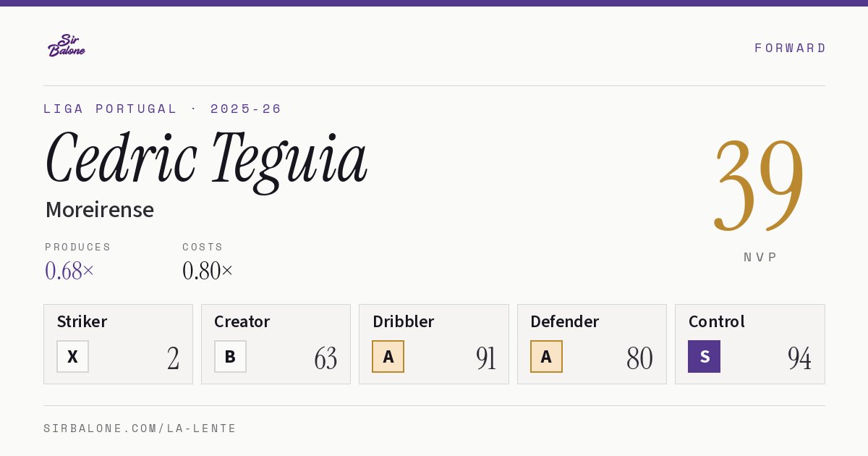Select the Striker rating card
This screenshot has height=456, width=868.
tap(118, 344)
